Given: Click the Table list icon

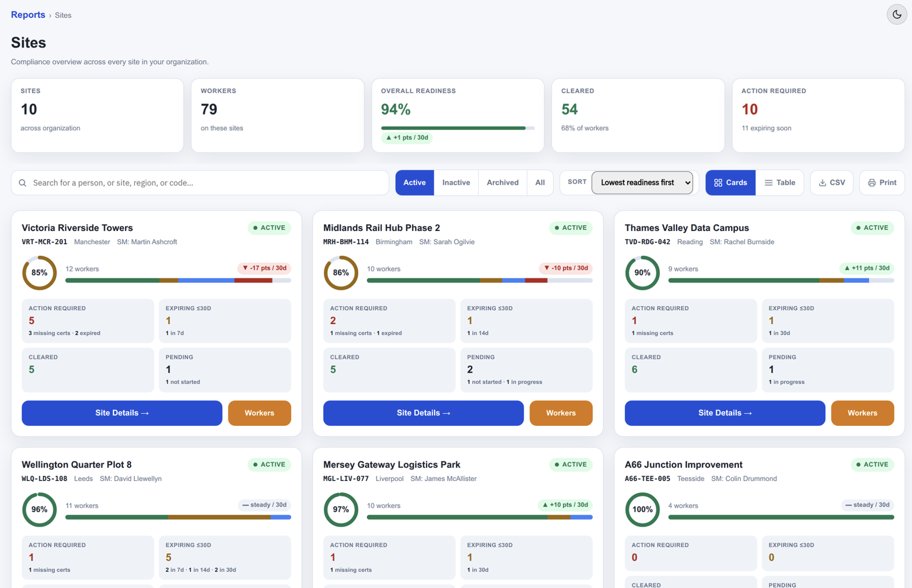Looking at the screenshot, I should click(768, 183).
